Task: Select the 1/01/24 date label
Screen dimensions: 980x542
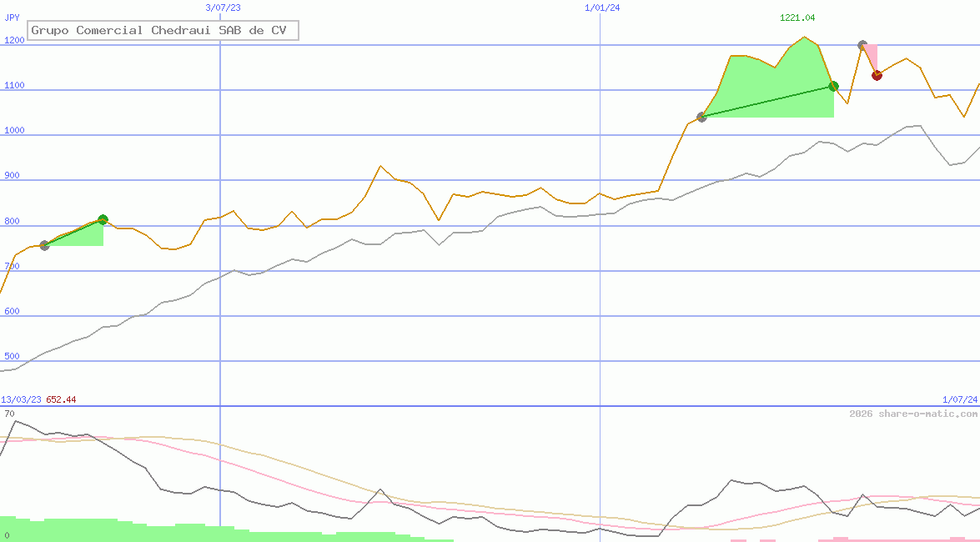Action: pos(602,7)
